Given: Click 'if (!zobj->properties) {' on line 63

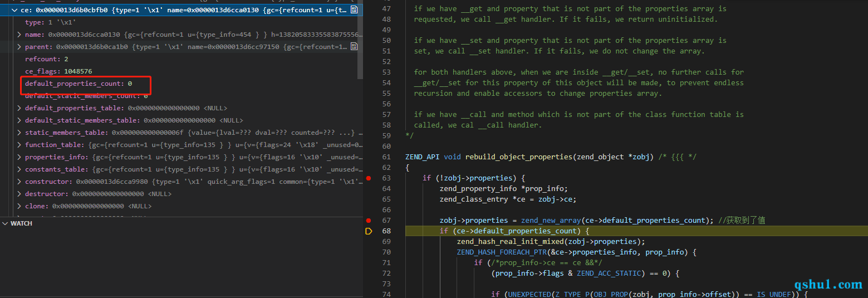Looking at the screenshot, I should (x=474, y=178).
